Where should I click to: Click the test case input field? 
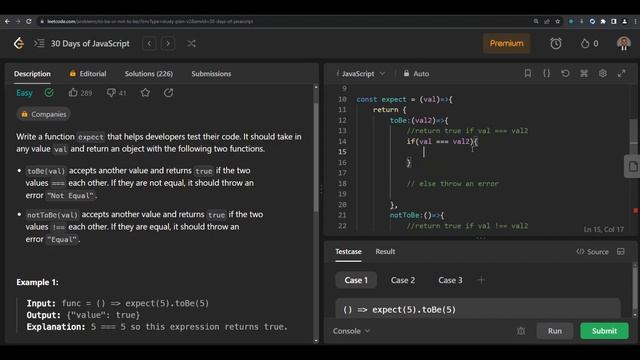tap(478, 309)
